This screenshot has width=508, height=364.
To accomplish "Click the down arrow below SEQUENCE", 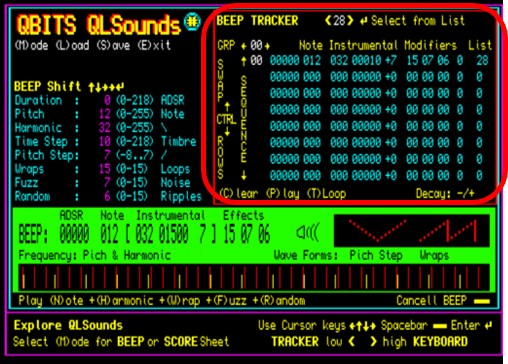I will pyautogui.click(x=244, y=175).
